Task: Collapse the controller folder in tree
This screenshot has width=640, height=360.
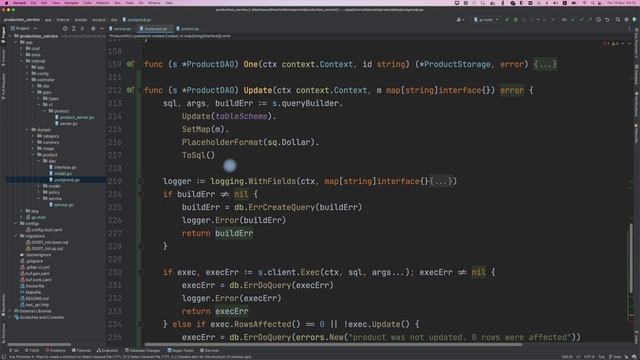Action: point(27,80)
